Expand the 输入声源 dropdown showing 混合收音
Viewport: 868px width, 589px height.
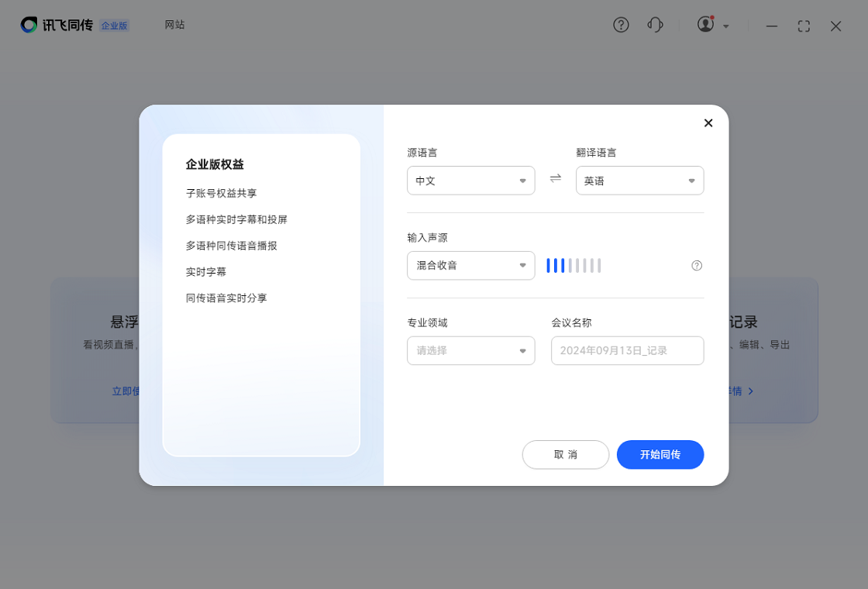(470, 266)
